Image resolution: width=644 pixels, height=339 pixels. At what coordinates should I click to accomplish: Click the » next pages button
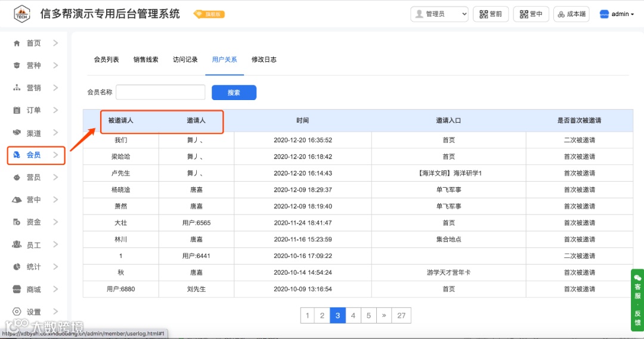pyautogui.click(x=384, y=316)
